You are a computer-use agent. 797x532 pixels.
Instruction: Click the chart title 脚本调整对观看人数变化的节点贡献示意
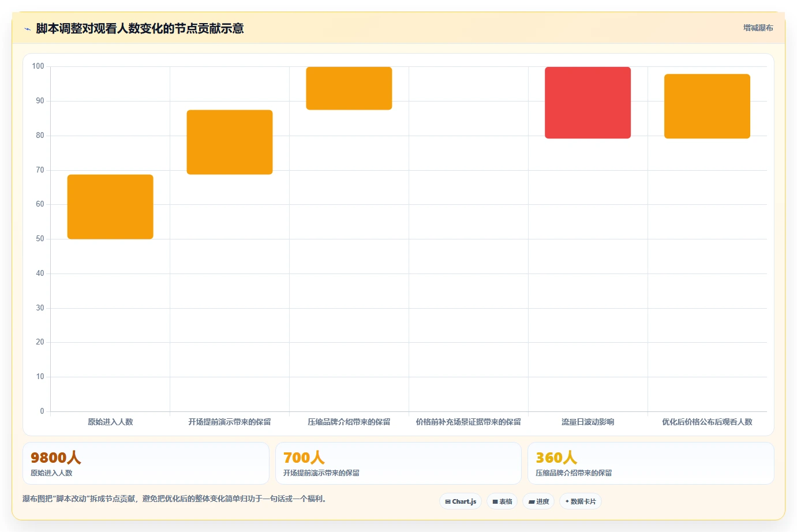click(x=140, y=28)
